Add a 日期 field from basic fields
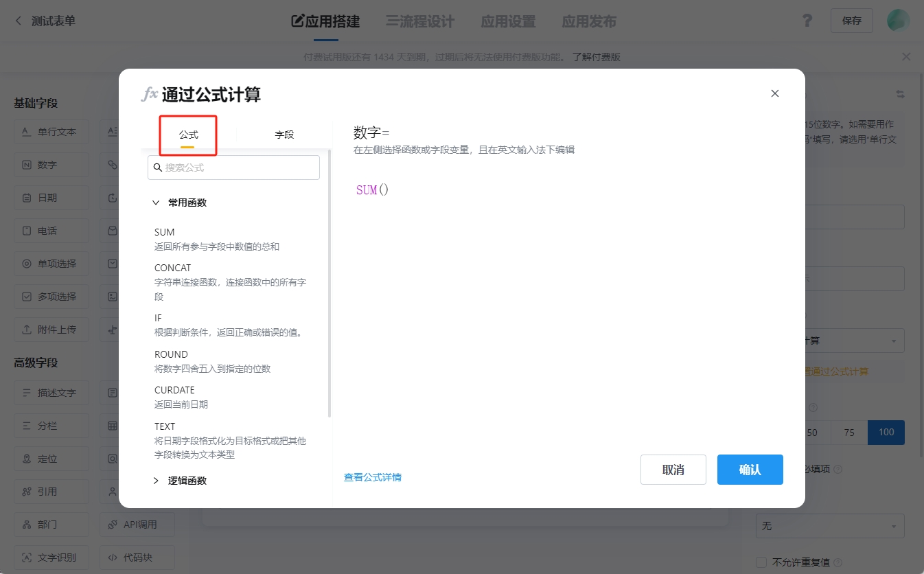The width and height of the screenshot is (924, 574). [x=51, y=197]
